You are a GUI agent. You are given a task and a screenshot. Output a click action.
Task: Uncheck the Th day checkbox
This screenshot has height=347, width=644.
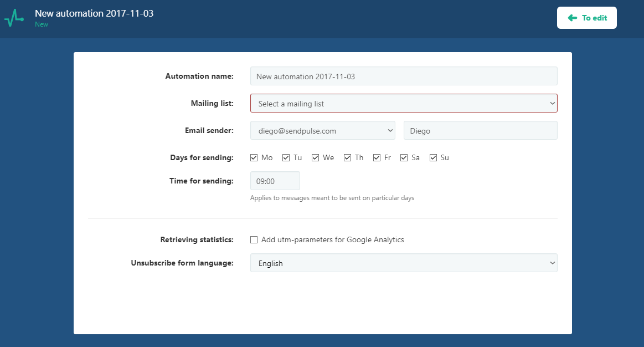click(348, 157)
